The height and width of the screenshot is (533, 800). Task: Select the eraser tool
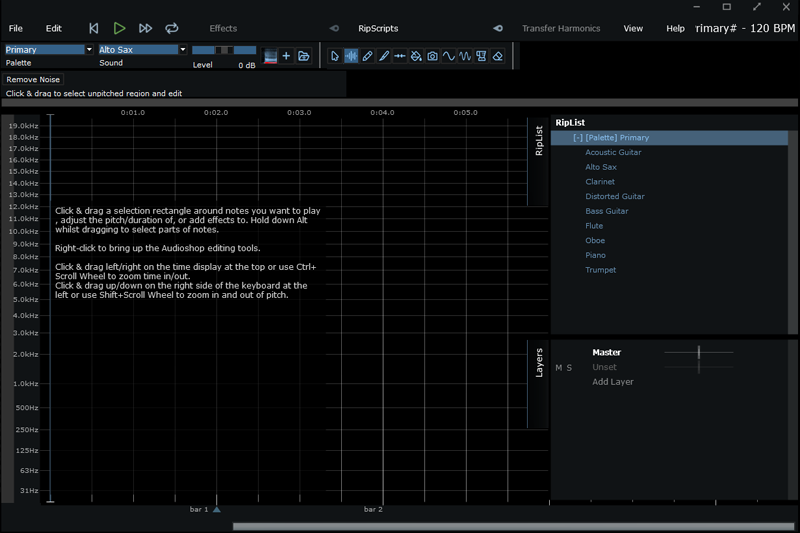point(498,56)
